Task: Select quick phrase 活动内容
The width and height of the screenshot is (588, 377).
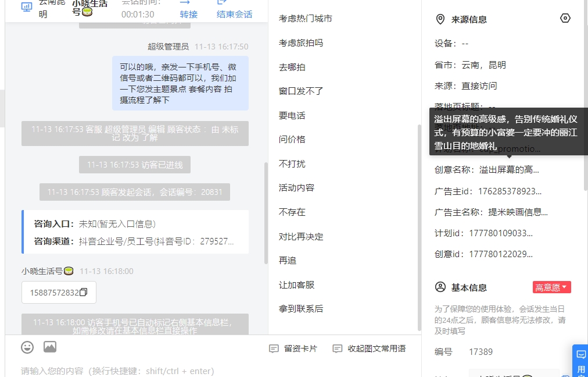Action: click(x=296, y=188)
